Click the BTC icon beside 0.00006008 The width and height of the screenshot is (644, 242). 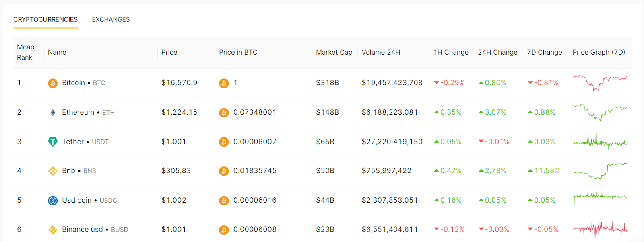(224, 230)
